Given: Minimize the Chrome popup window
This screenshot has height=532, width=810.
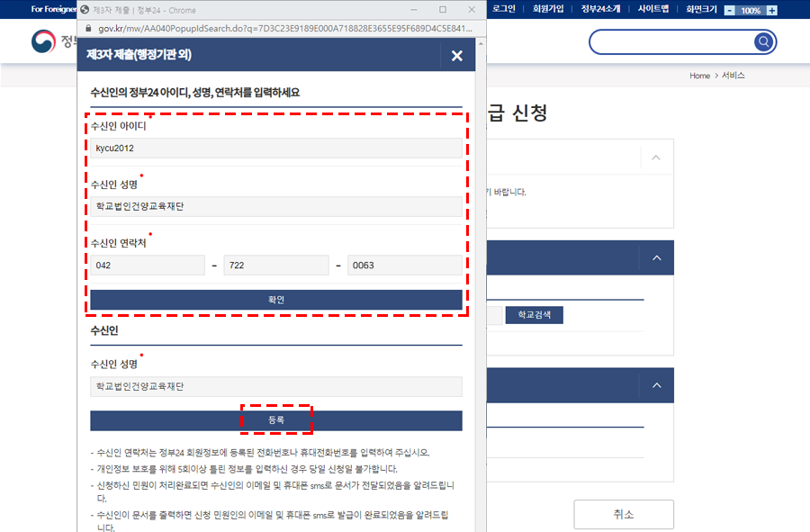Looking at the screenshot, I should click(x=414, y=10).
